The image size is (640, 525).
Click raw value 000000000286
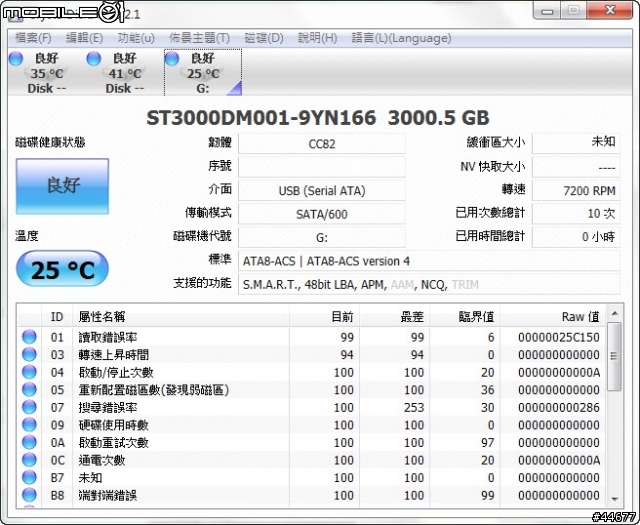click(559, 407)
